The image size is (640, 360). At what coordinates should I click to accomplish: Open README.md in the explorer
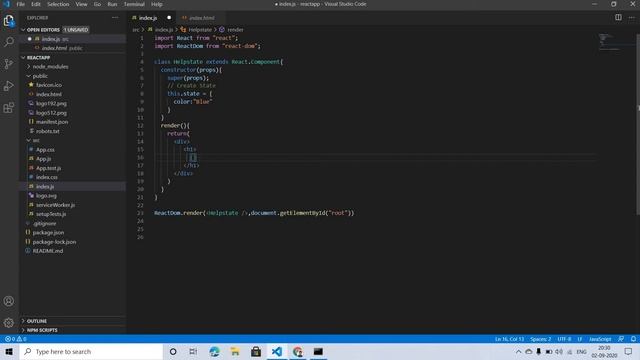47,251
